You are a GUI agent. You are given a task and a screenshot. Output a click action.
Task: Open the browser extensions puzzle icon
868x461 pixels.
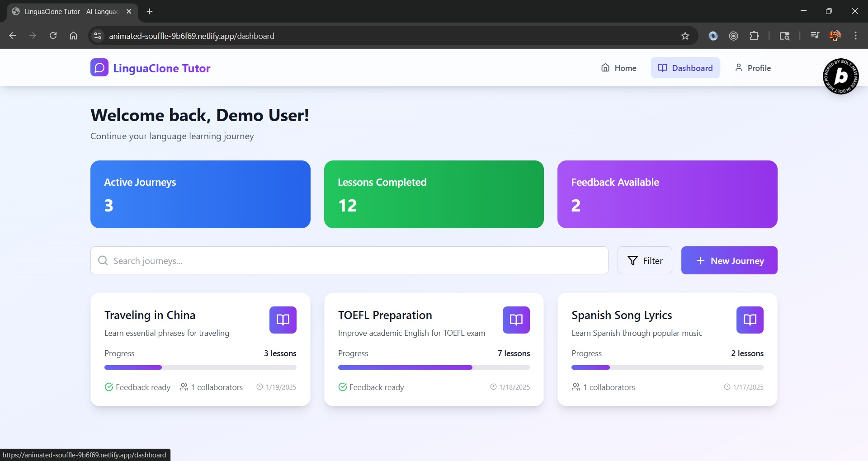click(x=754, y=36)
